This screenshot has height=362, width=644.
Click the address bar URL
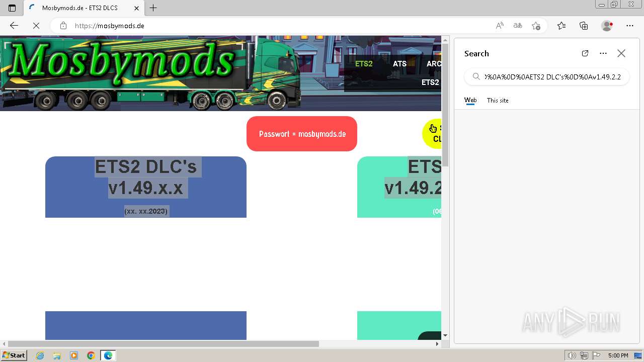110,26
